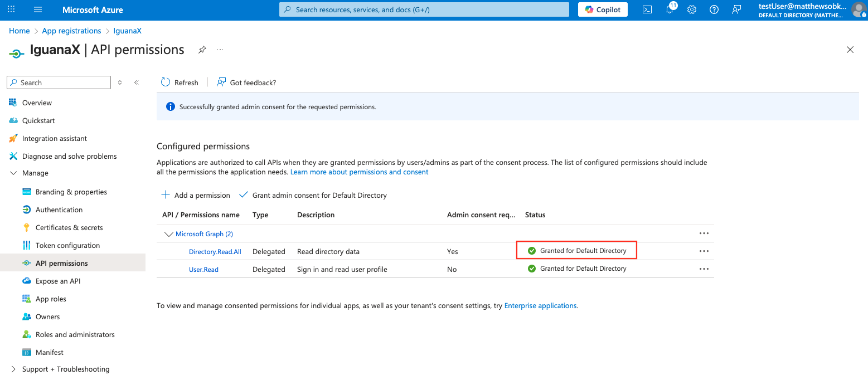868x380 pixels.
Task: Expand the Support + Troubleshooting section
Action: point(13,369)
